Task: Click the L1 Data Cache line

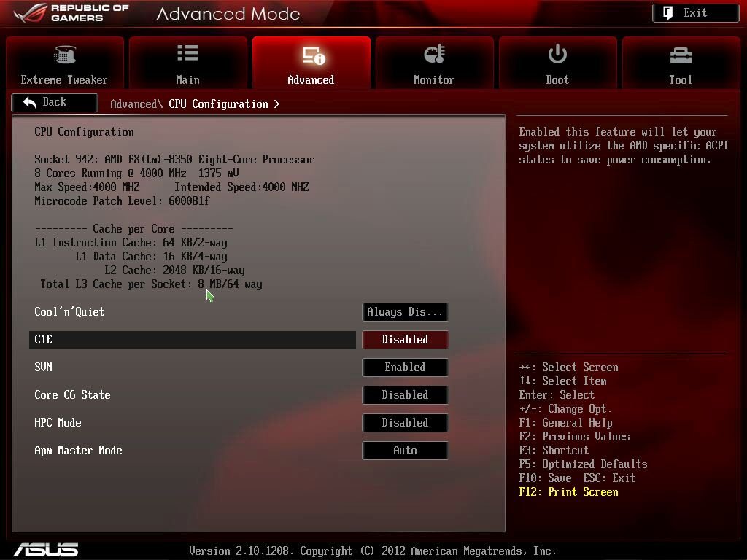Action: point(152,256)
